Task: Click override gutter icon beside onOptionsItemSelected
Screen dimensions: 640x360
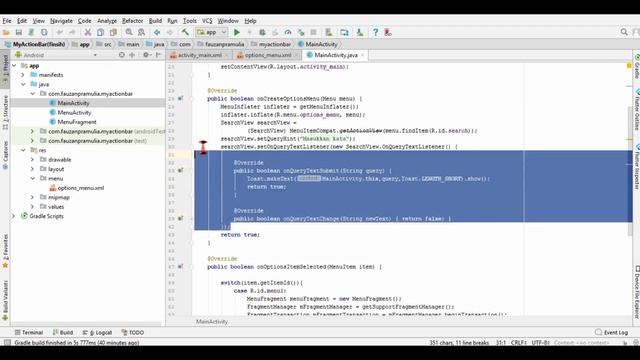Action: [180, 267]
